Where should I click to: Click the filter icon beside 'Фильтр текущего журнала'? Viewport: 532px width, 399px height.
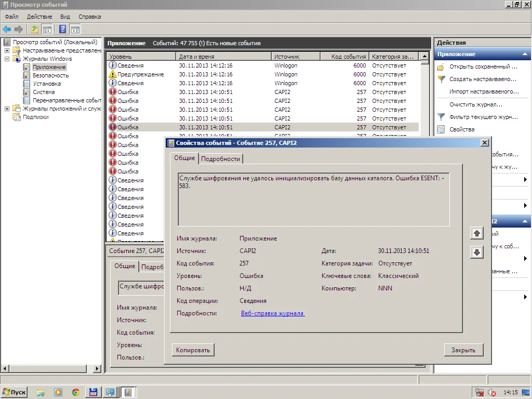(x=441, y=117)
